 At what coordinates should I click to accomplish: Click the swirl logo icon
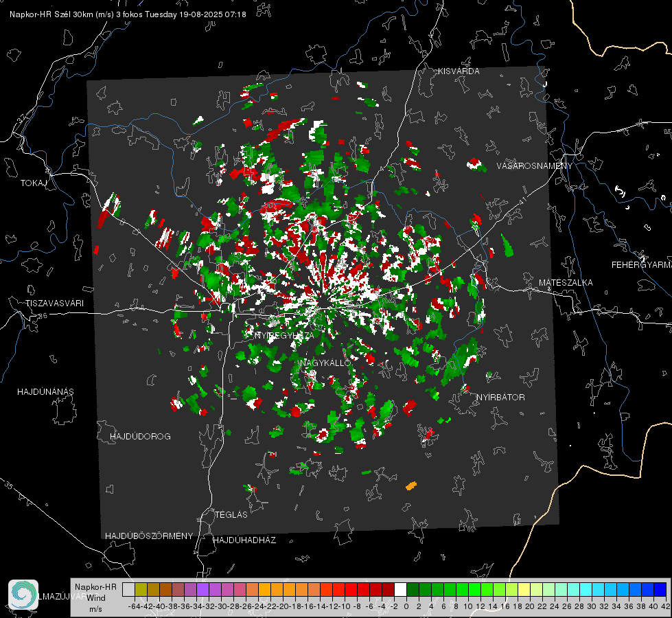pos(23,595)
